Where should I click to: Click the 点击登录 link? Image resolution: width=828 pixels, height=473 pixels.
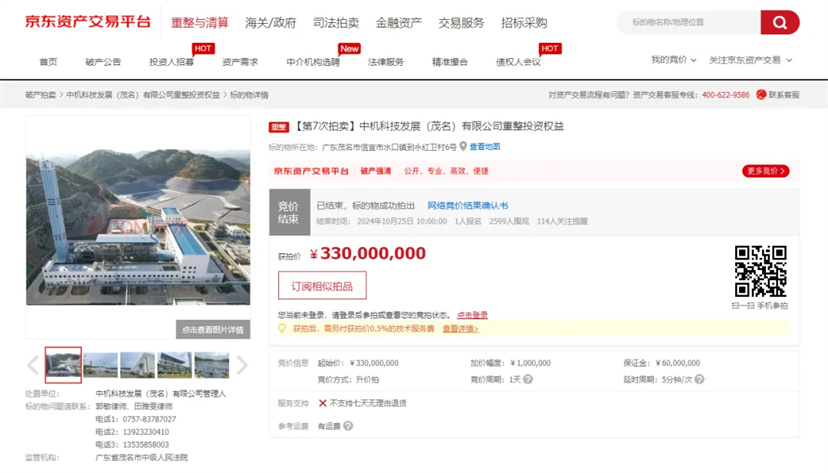click(472, 315)
